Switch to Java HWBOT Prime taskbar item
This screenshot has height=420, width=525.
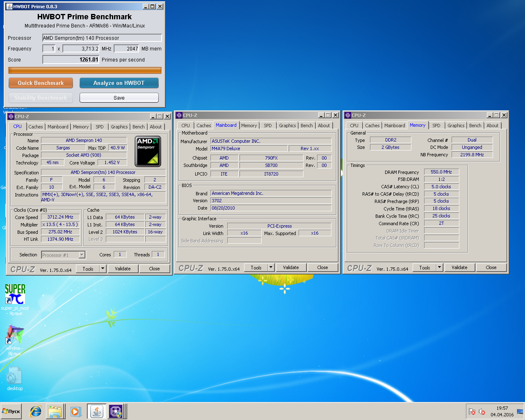(96, 411)
